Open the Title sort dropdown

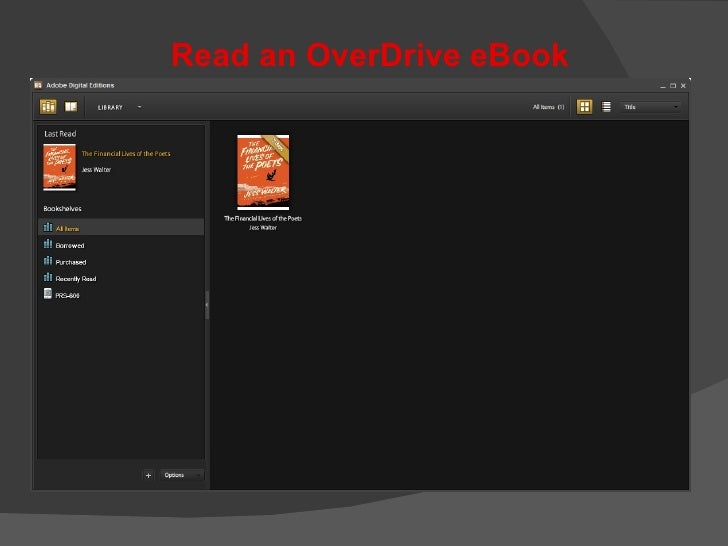[x=650, y=107]
